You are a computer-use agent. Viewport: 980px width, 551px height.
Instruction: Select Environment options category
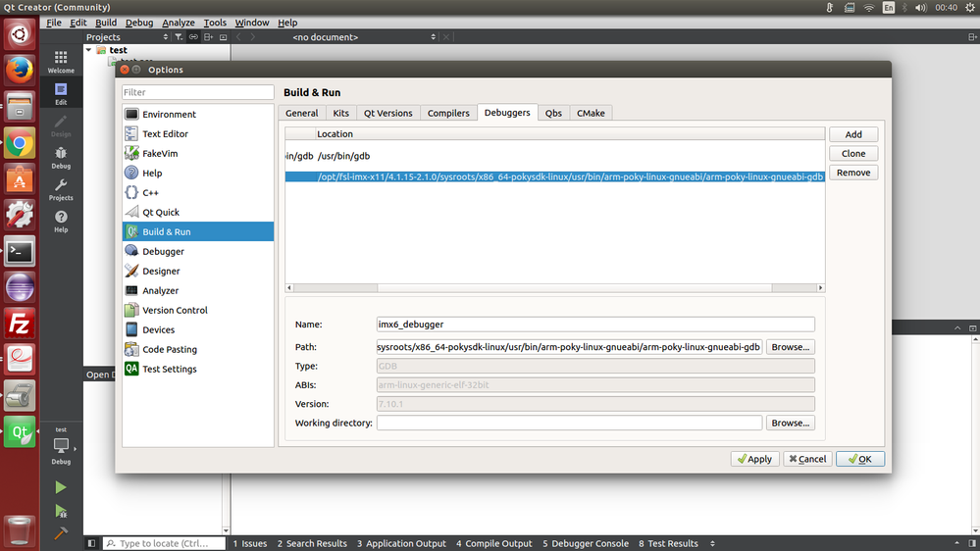(x=198, y=115)
